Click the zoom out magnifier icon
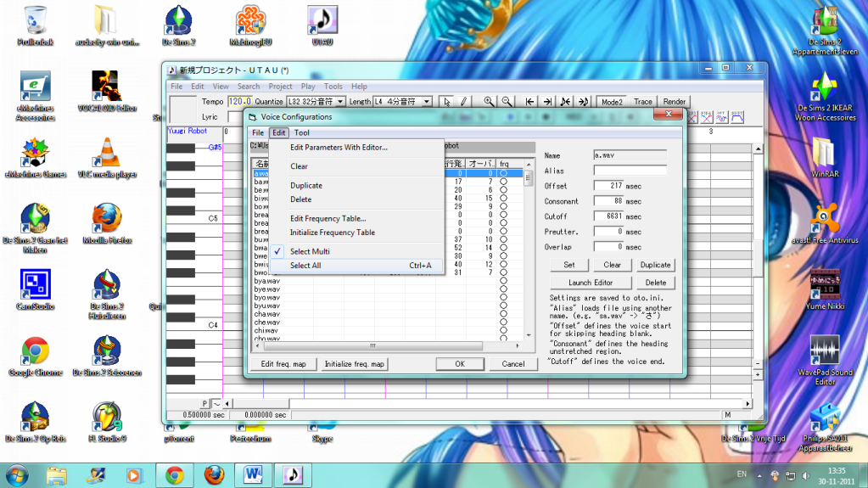The image size is (868, 488). [x=506, y=102]
